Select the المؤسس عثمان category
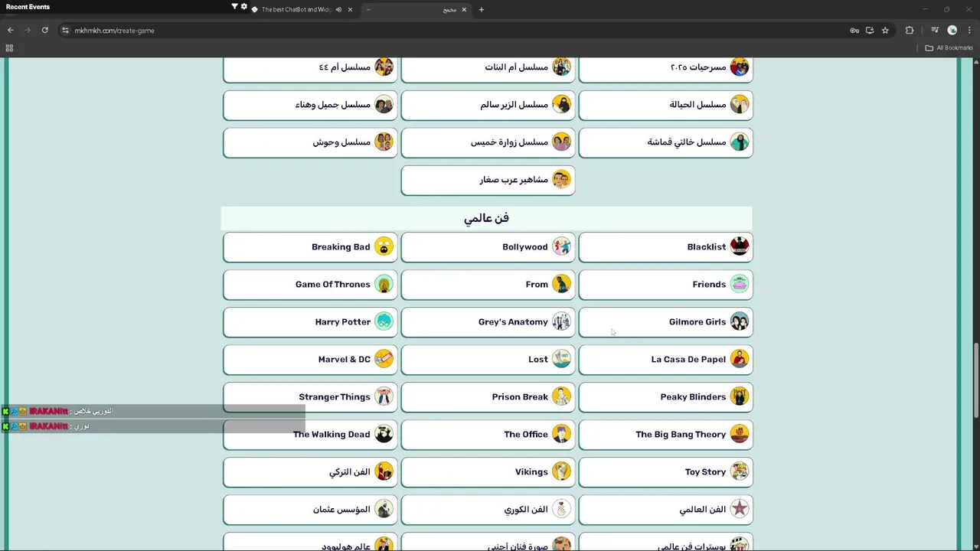Viewport: 980px width, 551px height. pyautogui.click(x=310, y=509)
